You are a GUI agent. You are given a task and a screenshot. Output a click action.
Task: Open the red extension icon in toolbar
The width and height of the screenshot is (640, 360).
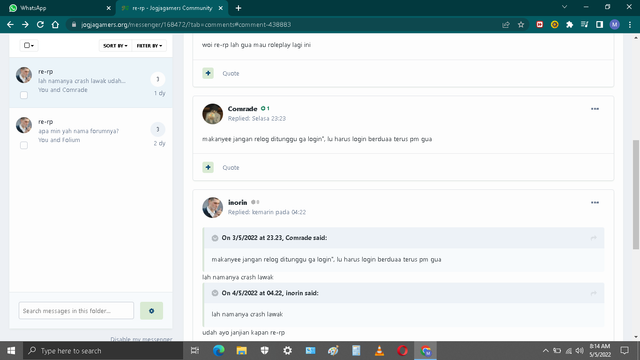540,24
